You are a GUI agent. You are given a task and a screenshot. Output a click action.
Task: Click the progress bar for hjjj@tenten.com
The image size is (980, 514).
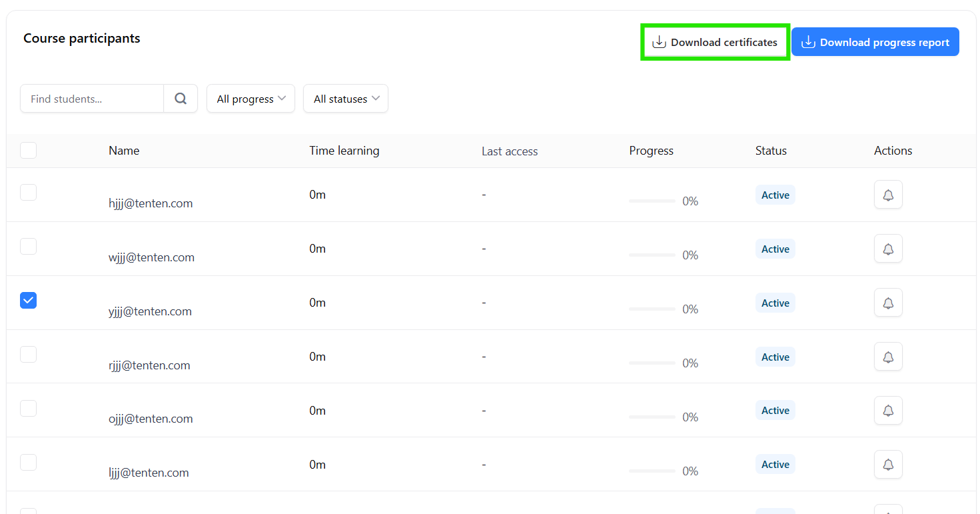point(652,201)
